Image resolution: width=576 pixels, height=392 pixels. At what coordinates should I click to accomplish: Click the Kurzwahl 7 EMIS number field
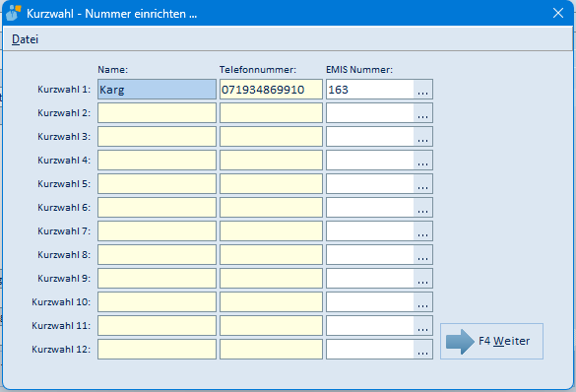coord(370,231)
